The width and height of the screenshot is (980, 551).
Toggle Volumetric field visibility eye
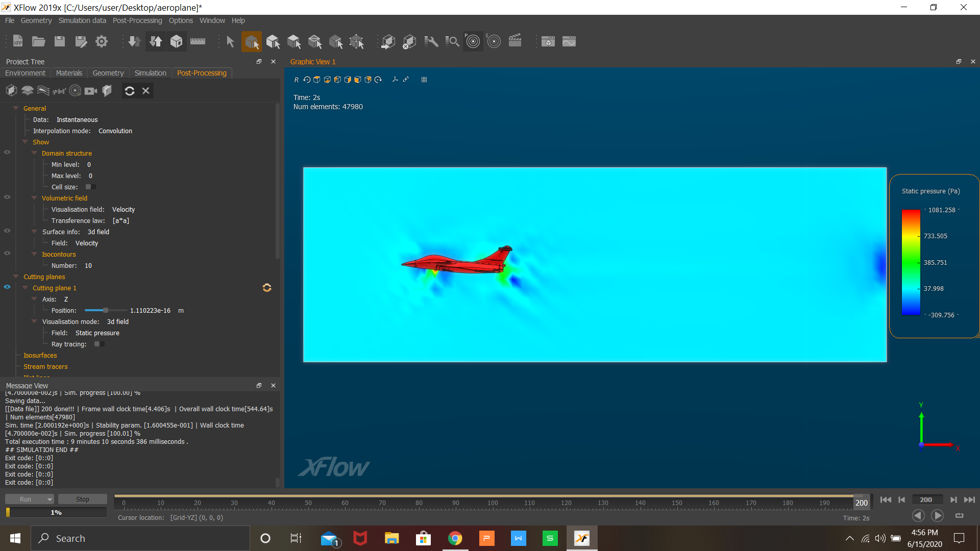tap(7, 197)
